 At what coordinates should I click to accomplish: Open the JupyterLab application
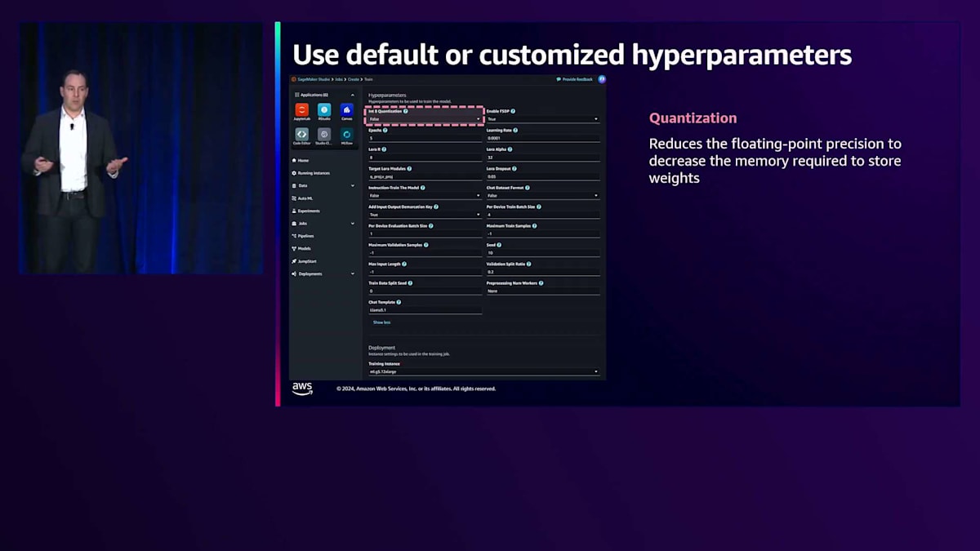tap(302, 112)
